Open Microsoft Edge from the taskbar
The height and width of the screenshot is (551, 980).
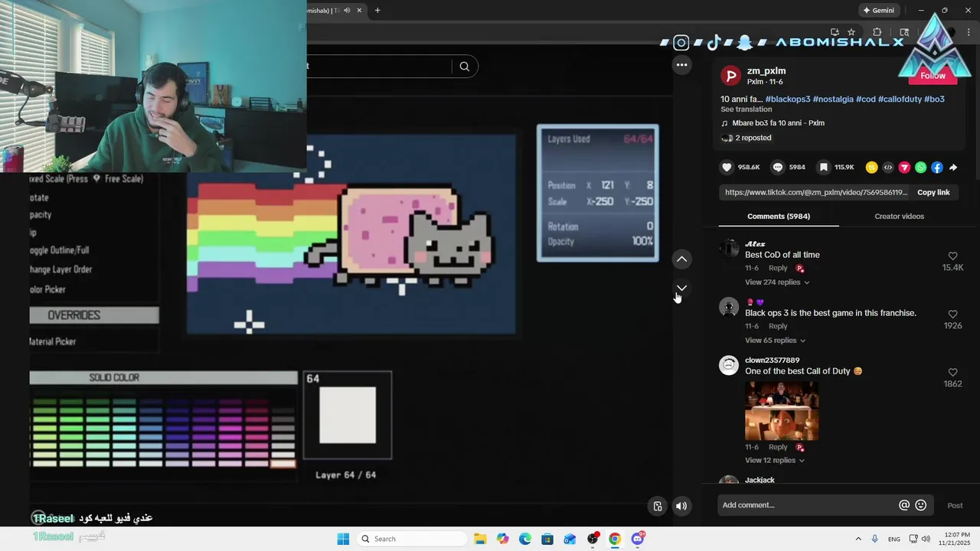tap(525, 539)
